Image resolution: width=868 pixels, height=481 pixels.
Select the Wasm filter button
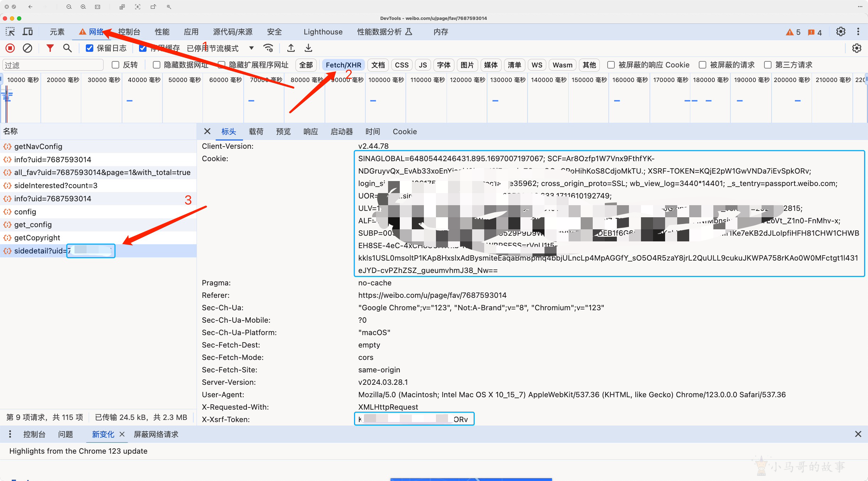(x=563, y=65)
